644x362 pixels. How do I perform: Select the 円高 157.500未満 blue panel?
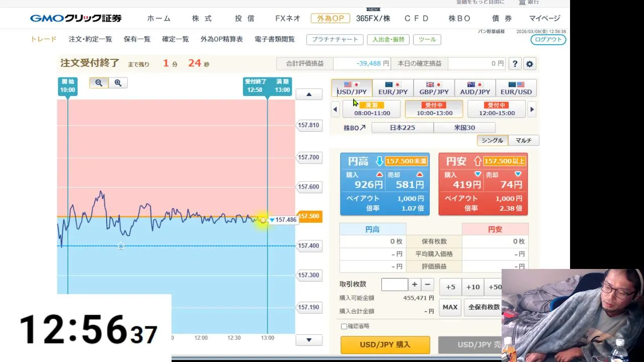[x=385, y=184]
